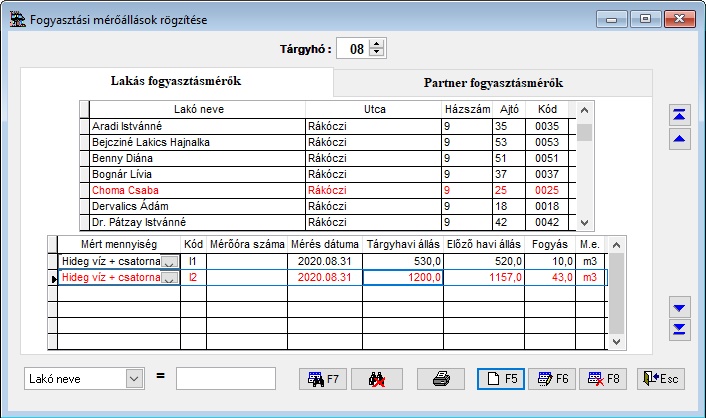
Task: Switch to Partner fogyasztásmérők tab
Action: click(x=493, y=82)
